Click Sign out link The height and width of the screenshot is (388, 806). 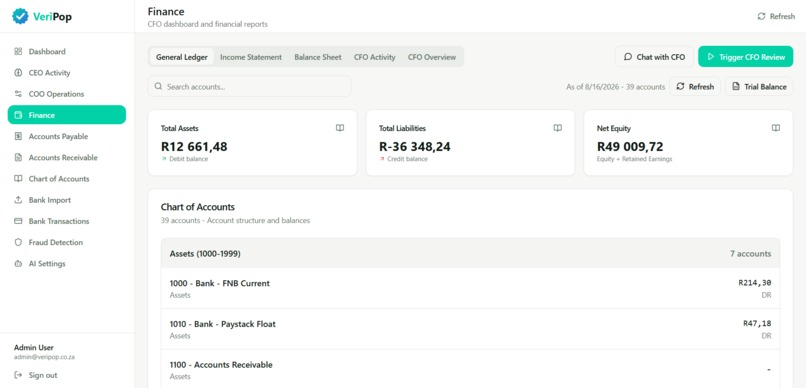click(36, 375)
